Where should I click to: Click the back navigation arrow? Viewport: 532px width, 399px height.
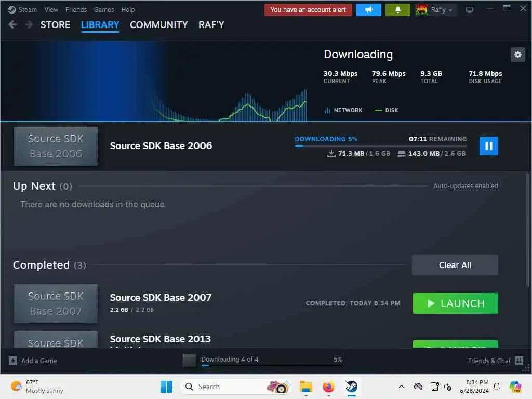tap(12, 25)
